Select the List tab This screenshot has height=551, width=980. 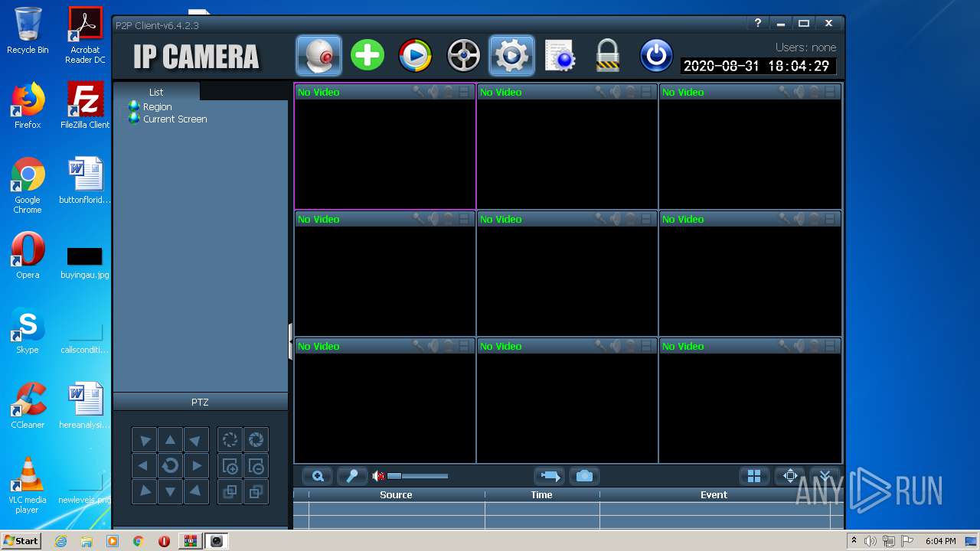(156, 92)
